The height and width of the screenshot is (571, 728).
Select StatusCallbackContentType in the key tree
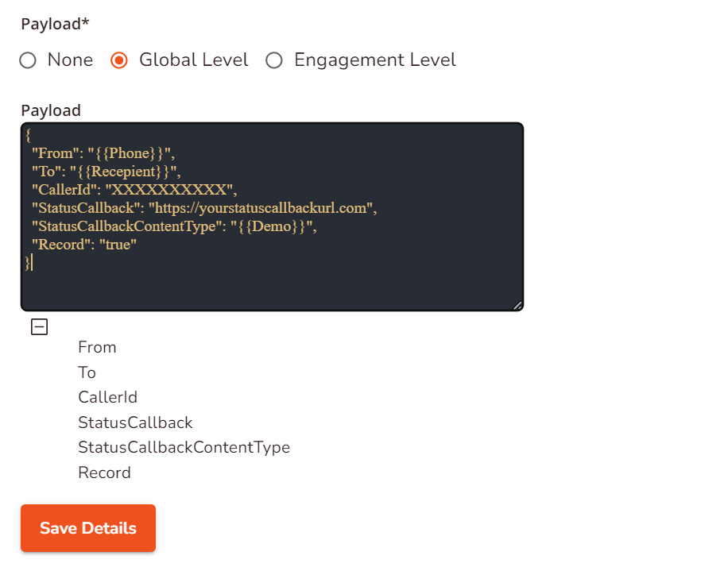coord(184,448)
